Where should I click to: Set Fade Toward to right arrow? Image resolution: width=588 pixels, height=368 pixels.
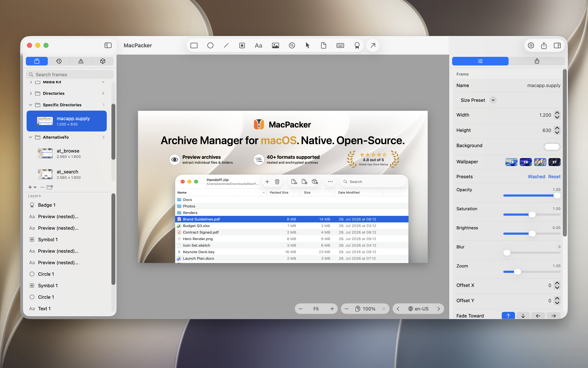(554, 316)
